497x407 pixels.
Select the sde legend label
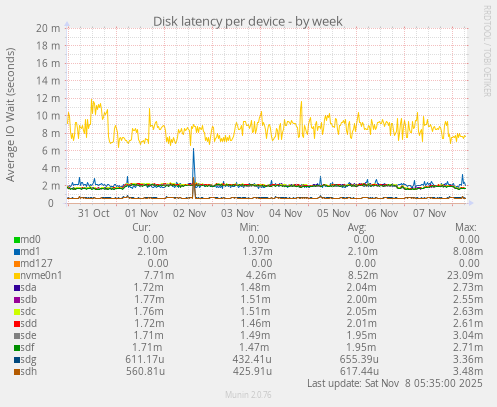29,335
